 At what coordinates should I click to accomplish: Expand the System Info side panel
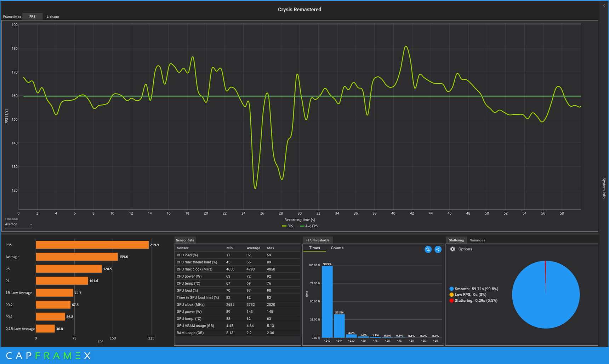(604, 188)
